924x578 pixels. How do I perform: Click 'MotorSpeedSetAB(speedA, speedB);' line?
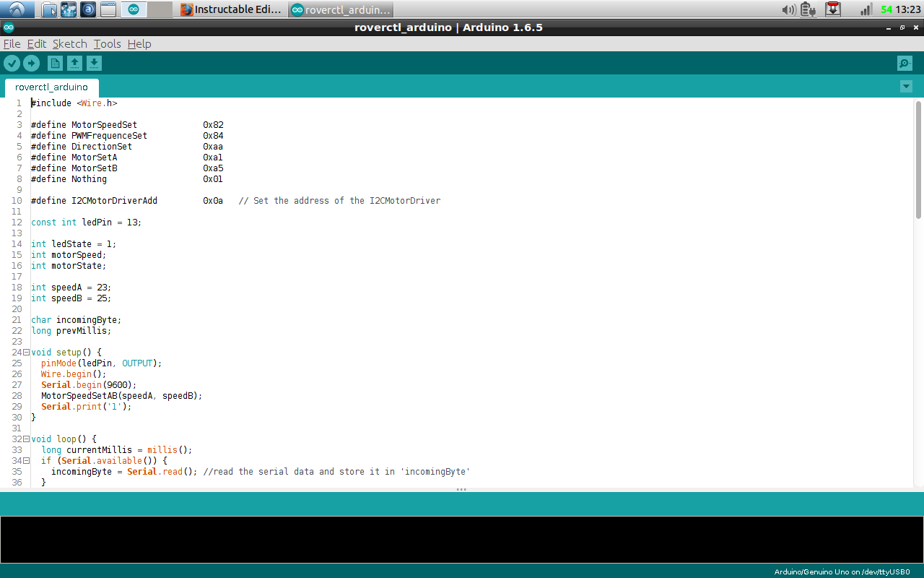pyautogui.click(x=122, y=396)
